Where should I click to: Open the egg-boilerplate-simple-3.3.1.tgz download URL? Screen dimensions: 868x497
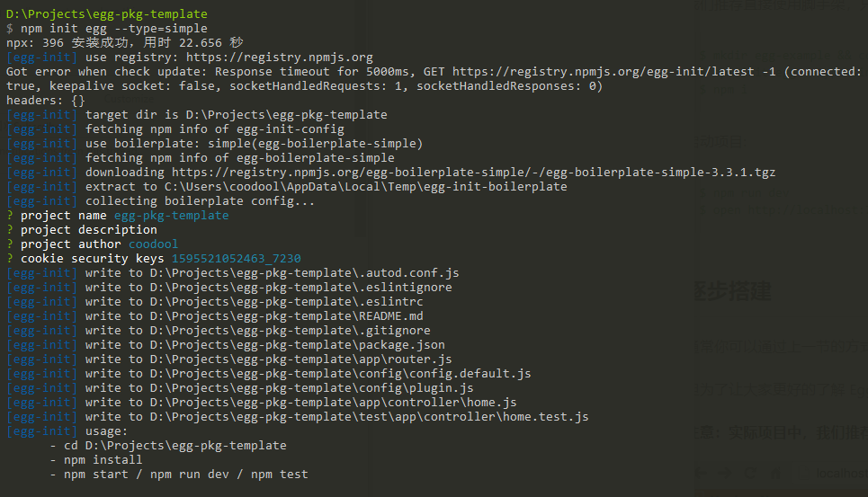(x=473, y=173)
